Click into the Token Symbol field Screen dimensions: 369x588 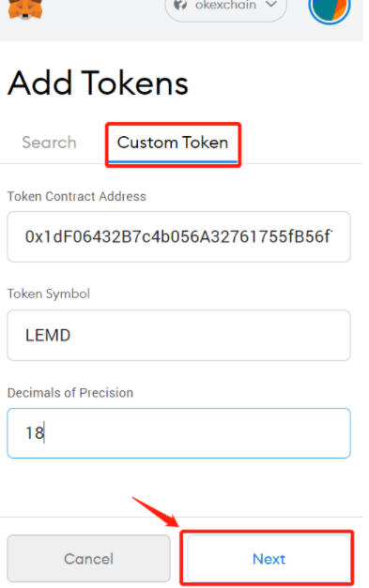[178, 335]
